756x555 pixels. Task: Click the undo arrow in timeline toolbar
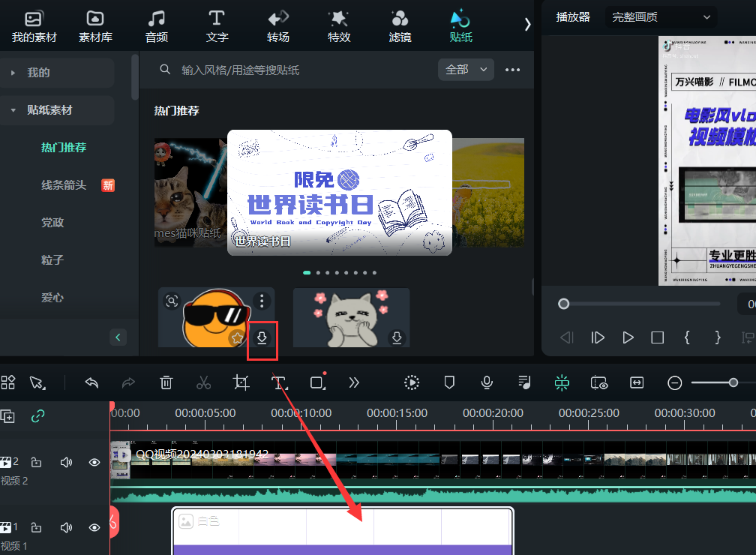point(91,382)
